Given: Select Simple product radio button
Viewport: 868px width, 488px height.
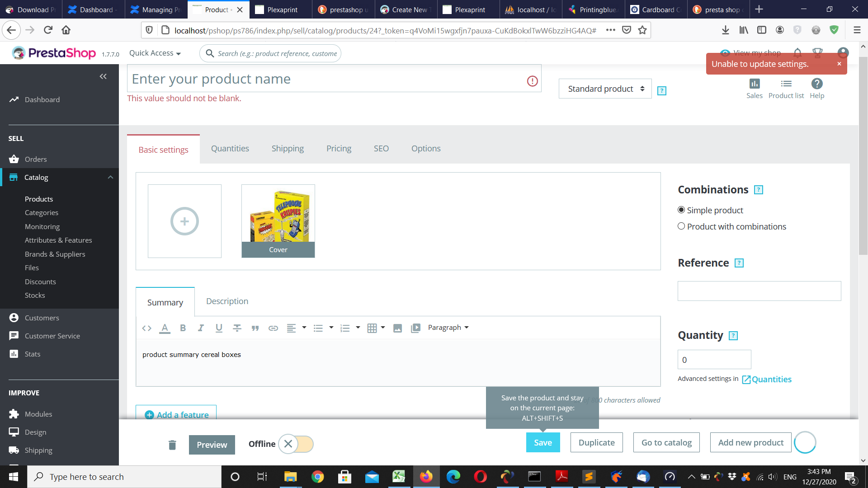Looking at the screenshot, I should pos(681,210).
